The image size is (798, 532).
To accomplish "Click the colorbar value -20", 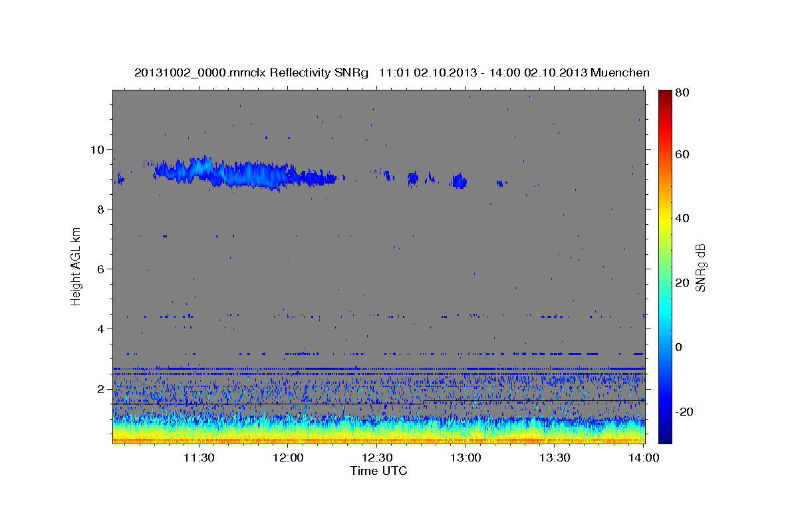I will (x=684, y=412).
